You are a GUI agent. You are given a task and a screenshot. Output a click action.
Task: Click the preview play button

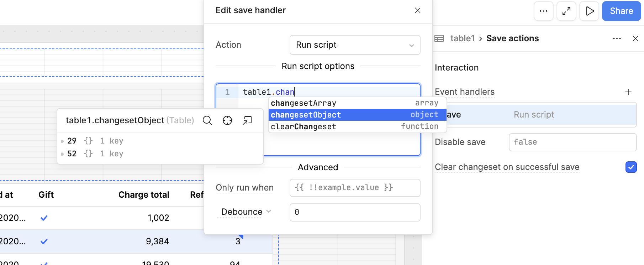[x=590, y=11]
